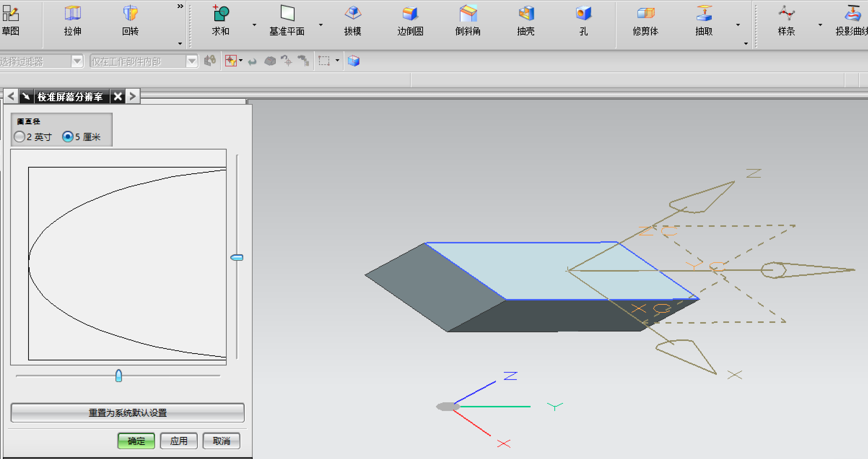Click the dark front face of the block

click(563, 315)
